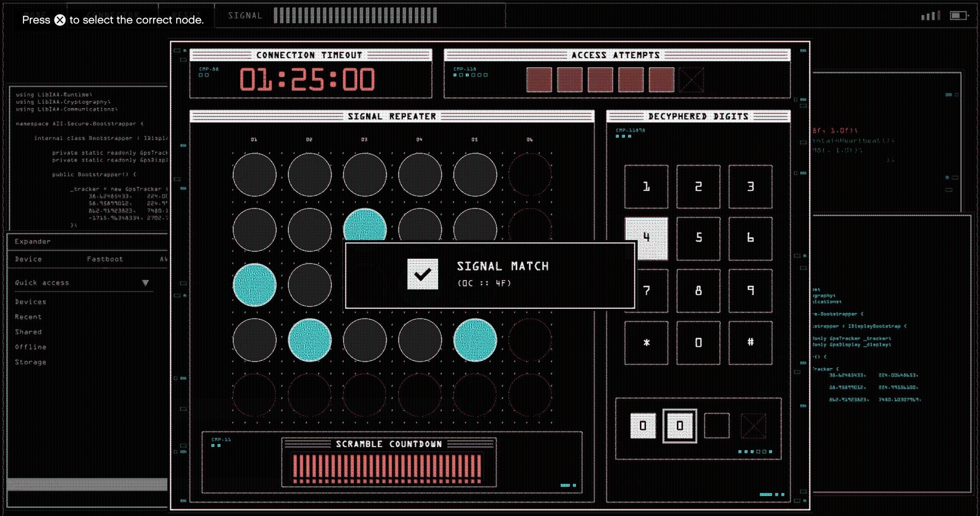
Task: Click the dim inactive node in column 01, fifth row
Action: [x=254, y=395]
